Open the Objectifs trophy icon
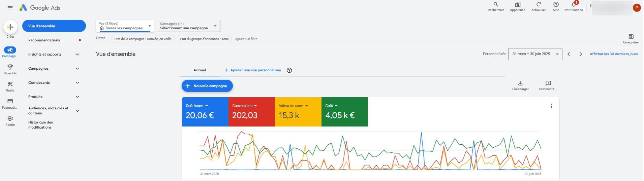 point(10,67)
